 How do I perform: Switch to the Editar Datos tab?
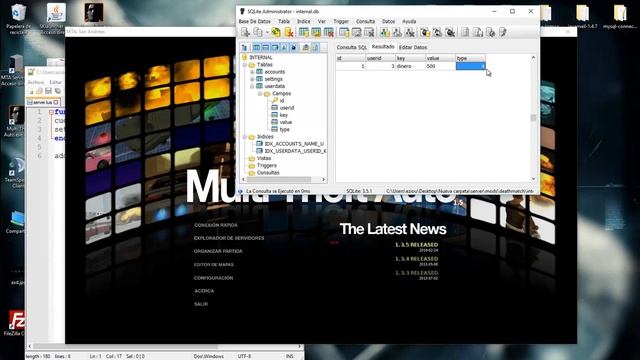point(413,47)
